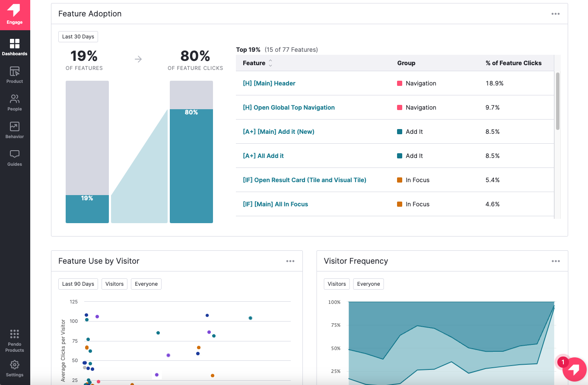Open [IF] [Main] All In Focus link
Image resolution: width=588 pixels, height=385 pixels.
[275, 204]
